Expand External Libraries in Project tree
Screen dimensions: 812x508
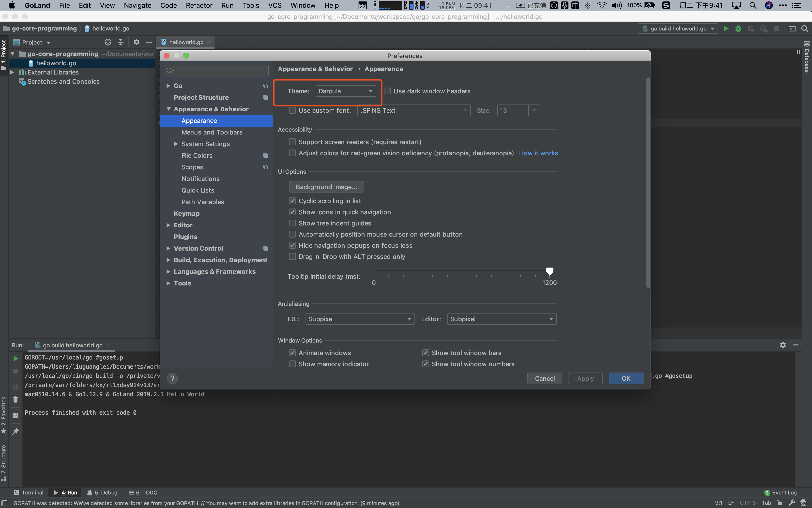(12, 72)
